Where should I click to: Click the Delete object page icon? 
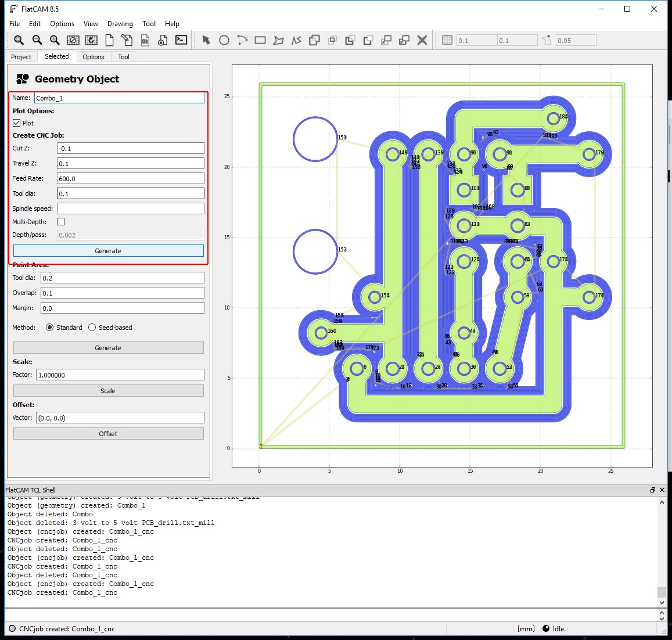point(163,40)
